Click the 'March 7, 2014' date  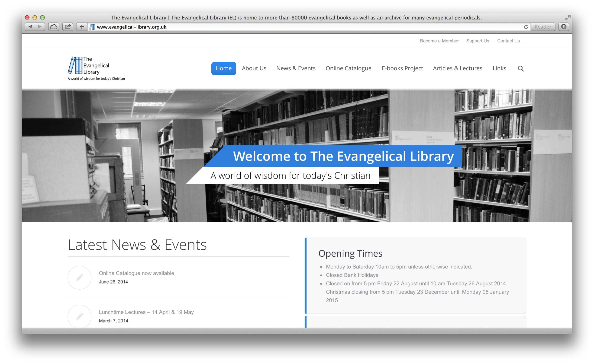tap(113, 321)
